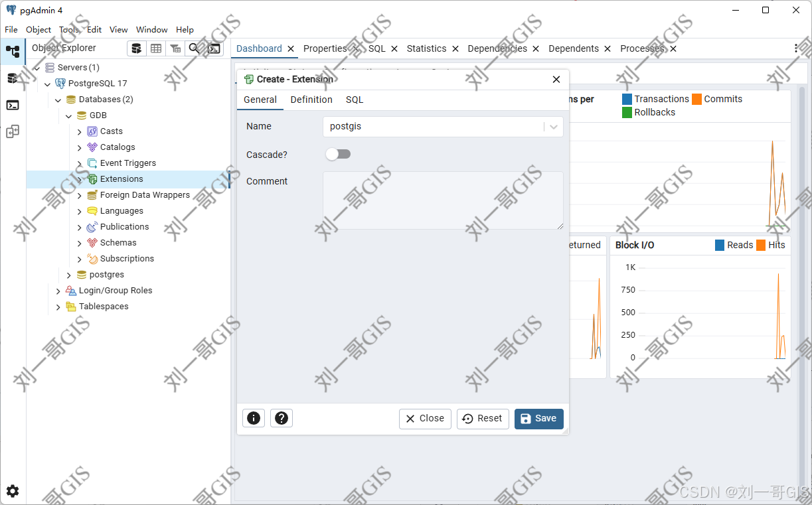Collapse the Servers tree node
Image resolution: width=812 pixels, height=505 pixels.
pyautogui.click(x=37, y=68)
